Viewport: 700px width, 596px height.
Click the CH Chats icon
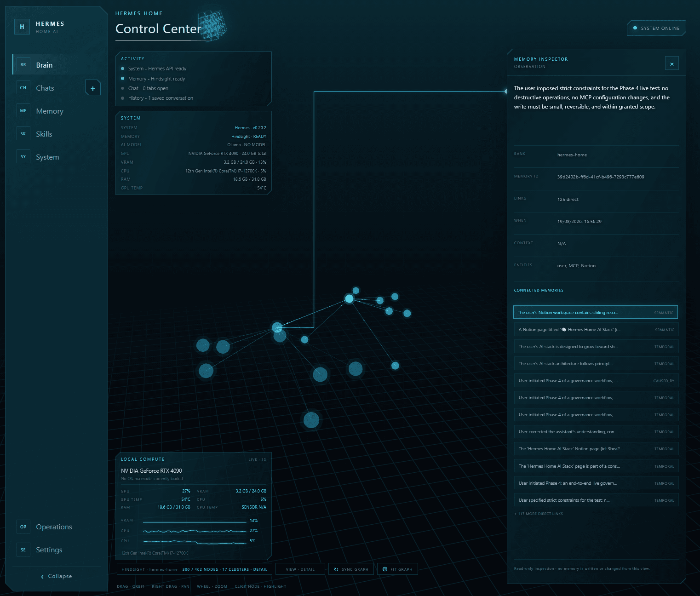(x=23, y=88)
